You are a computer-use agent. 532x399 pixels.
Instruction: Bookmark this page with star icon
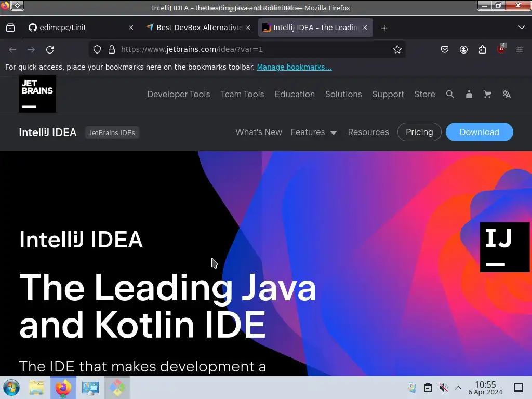click(x=397, y=49)
